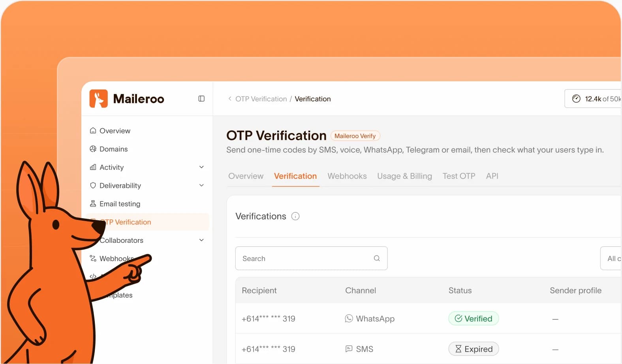Click the Status column header

[x=460, y=291]
